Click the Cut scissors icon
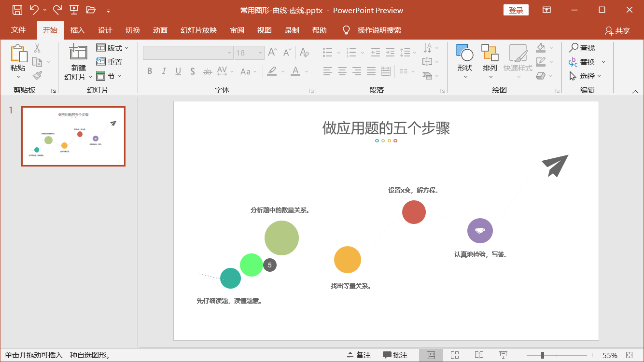The image size is (644, 362). click(x=37, y=48)
